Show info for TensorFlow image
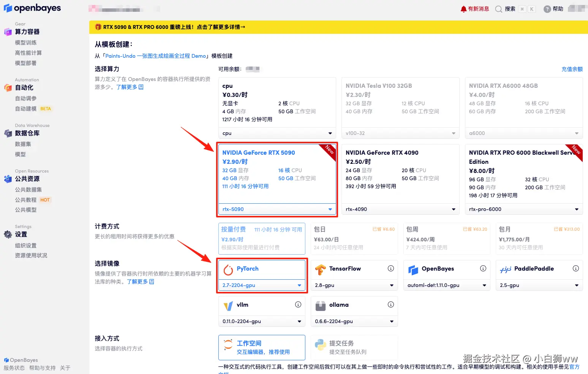The width and height of the screenshot is (588, 374). [x=390, y=268]
